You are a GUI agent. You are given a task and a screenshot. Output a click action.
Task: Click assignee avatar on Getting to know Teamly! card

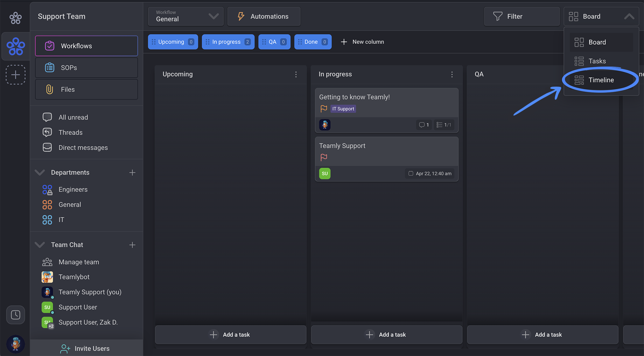(x=325, y=125)
